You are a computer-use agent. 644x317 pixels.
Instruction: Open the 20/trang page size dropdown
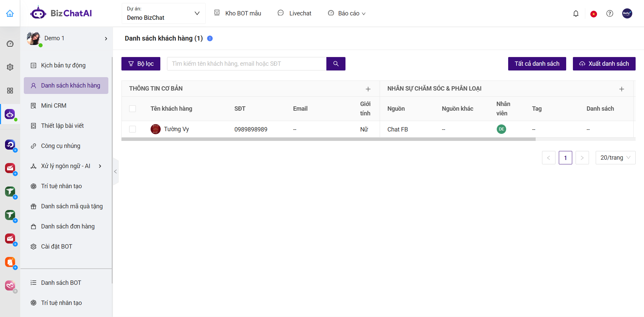click(x=615, y=158)
